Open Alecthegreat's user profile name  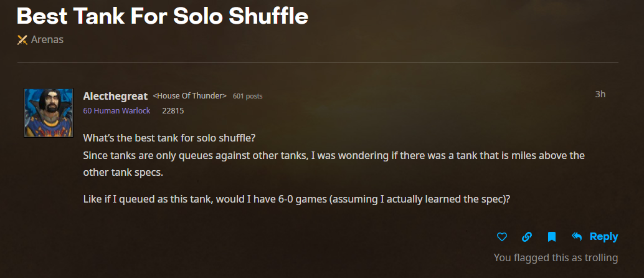(115, 96)
